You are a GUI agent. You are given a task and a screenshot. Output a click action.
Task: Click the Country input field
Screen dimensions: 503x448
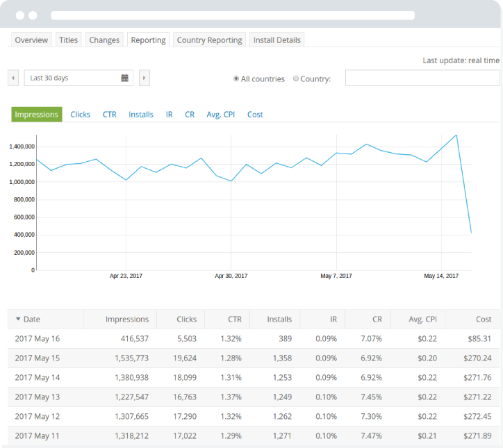click(x=422, y=78)
